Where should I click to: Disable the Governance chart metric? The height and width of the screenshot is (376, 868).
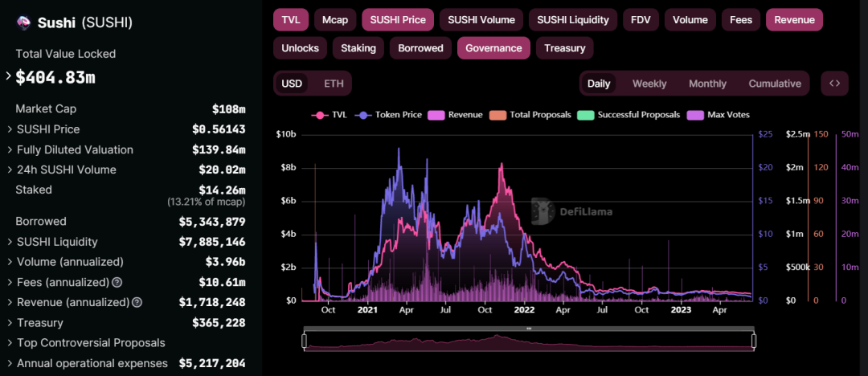493,48
